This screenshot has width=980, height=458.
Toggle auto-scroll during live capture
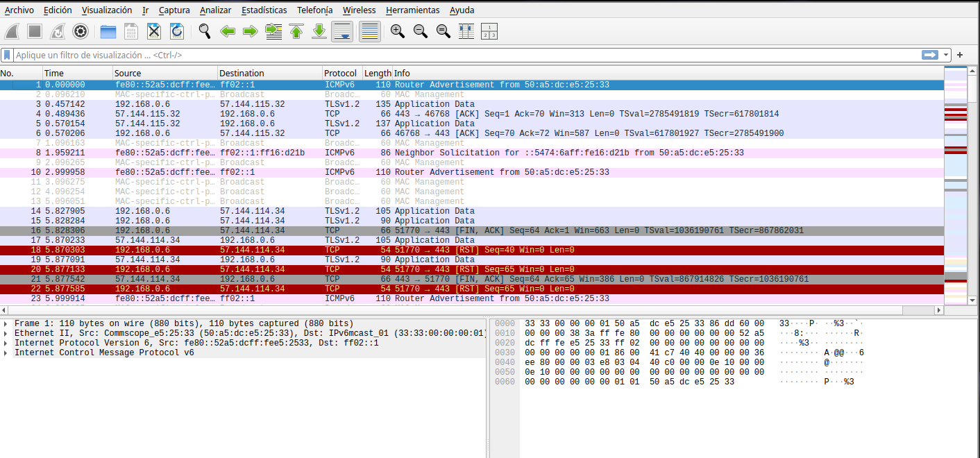point(342,31)
